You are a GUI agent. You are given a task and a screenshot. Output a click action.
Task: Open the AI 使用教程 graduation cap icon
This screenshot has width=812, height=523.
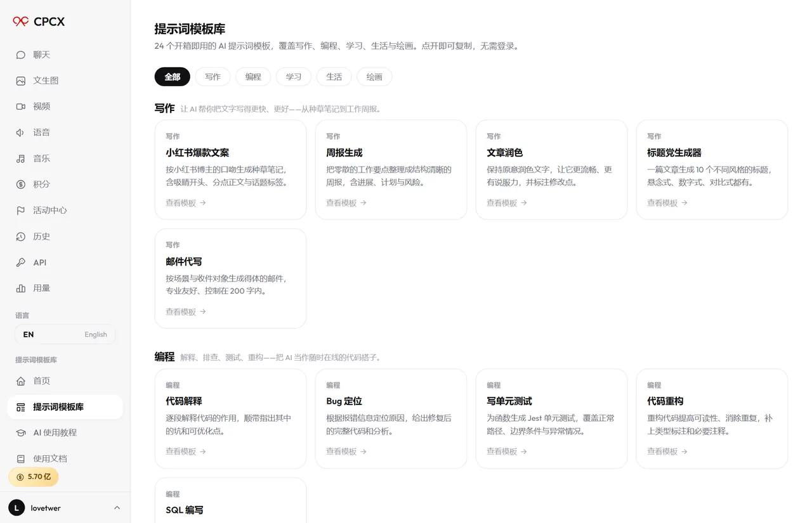(x=21, y=433)
